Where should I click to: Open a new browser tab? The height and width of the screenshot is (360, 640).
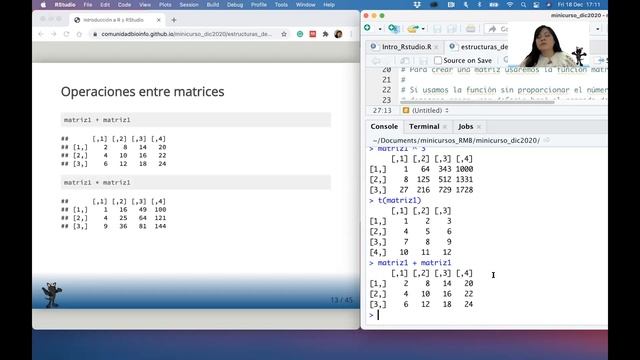pyautogui.click(x=174, y=20)
